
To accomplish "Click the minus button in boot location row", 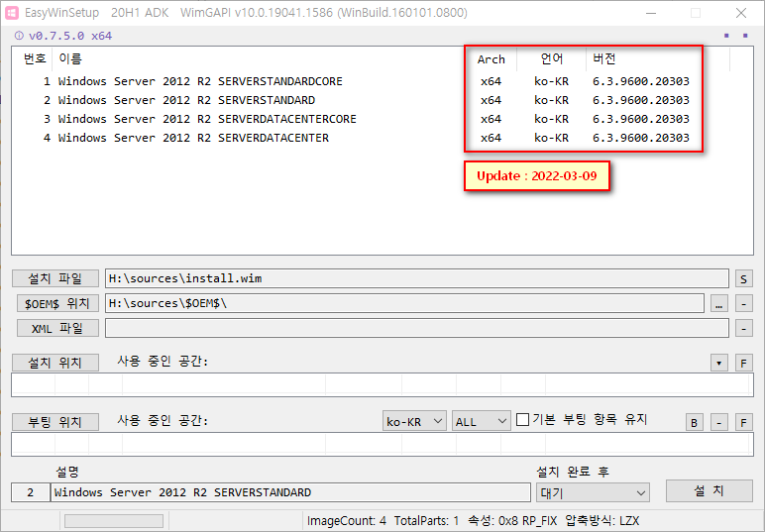I will tap(718, 422).
